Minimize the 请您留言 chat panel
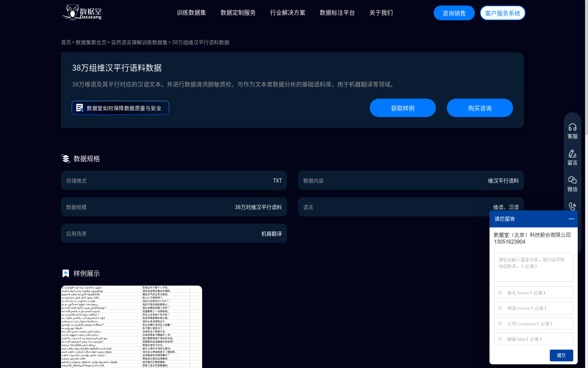The width and height of the screenshot is (588, 368). click(x=571, y=219)
